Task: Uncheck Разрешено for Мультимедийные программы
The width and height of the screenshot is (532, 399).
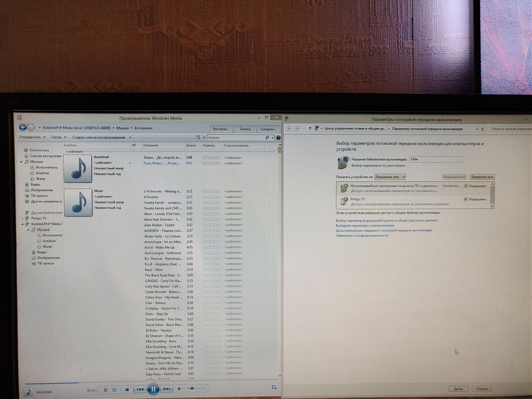Action: coord(465,186)
